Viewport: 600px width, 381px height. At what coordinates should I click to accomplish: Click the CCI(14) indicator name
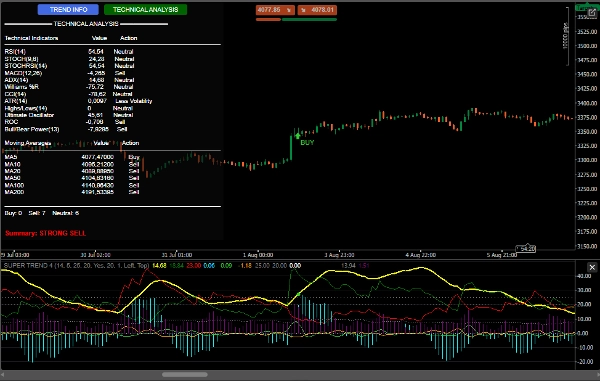(15, 94)
